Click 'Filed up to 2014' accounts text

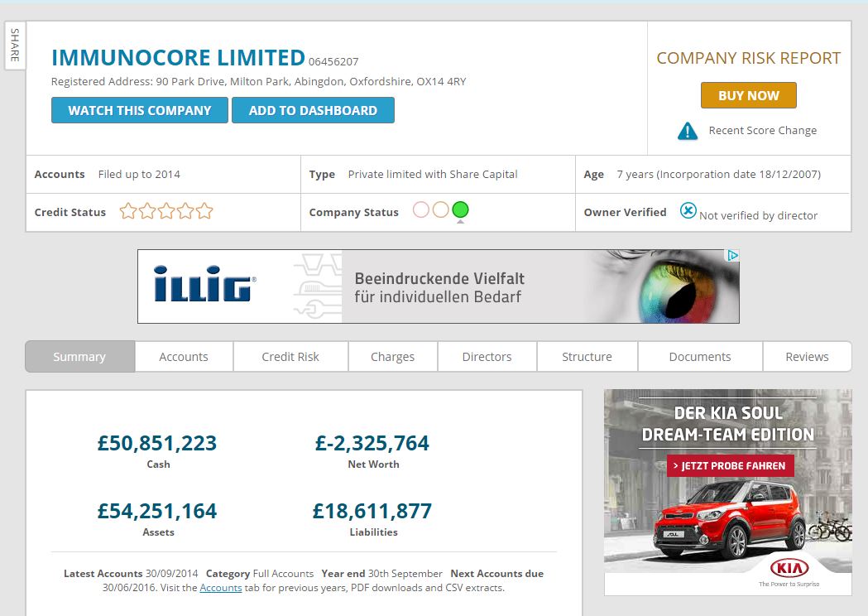(x=139, y=174)
